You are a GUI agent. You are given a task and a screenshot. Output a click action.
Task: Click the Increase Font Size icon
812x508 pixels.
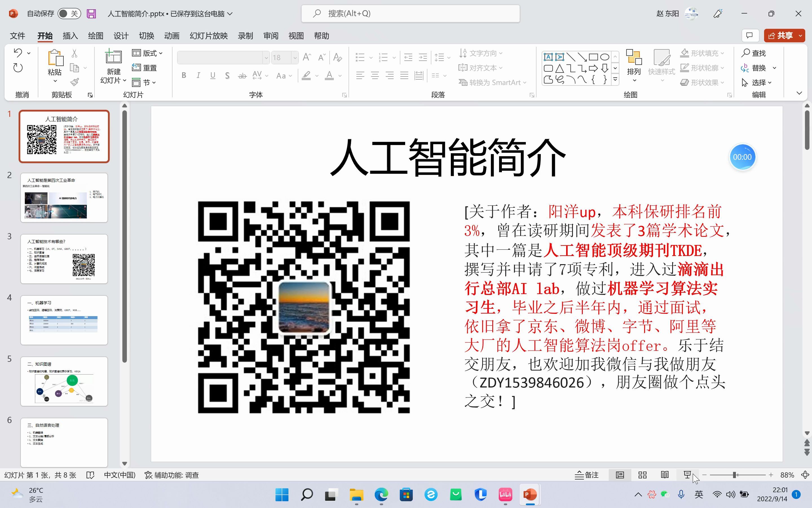click(x=307, y=57)
